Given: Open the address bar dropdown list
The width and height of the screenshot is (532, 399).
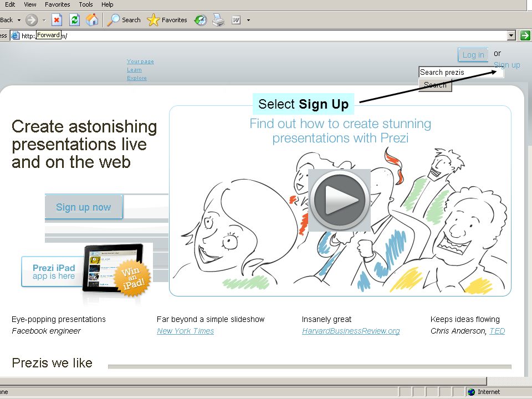Looking at the screenshot, I should pyautogui.click(x=511, y=35).
